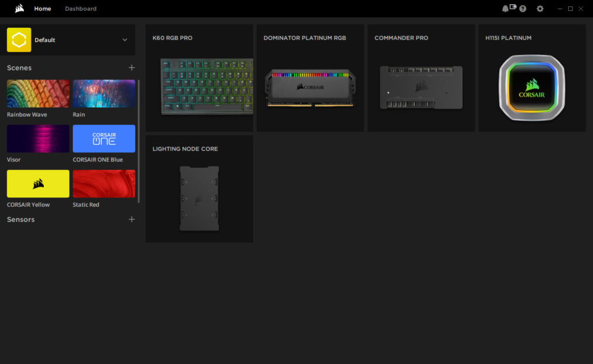
Task: Click the Sensors section heading
Action: click(21, 219)
